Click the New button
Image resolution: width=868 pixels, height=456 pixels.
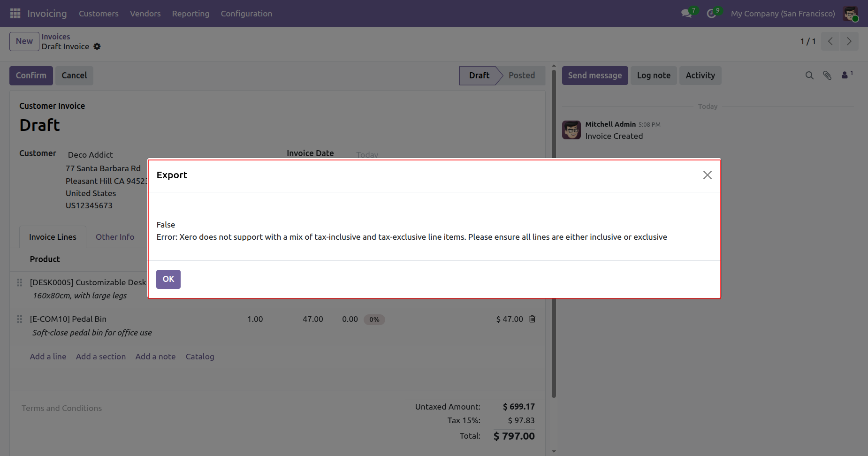click(24, 41)
